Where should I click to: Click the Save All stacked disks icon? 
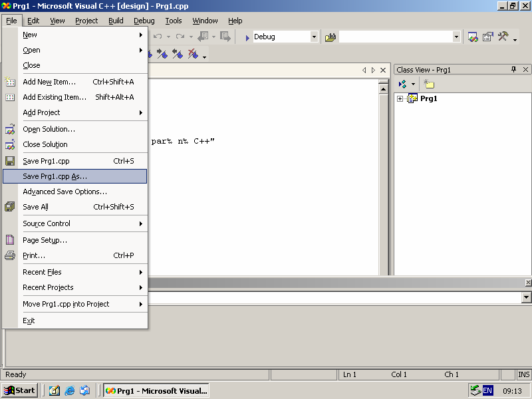10,207
